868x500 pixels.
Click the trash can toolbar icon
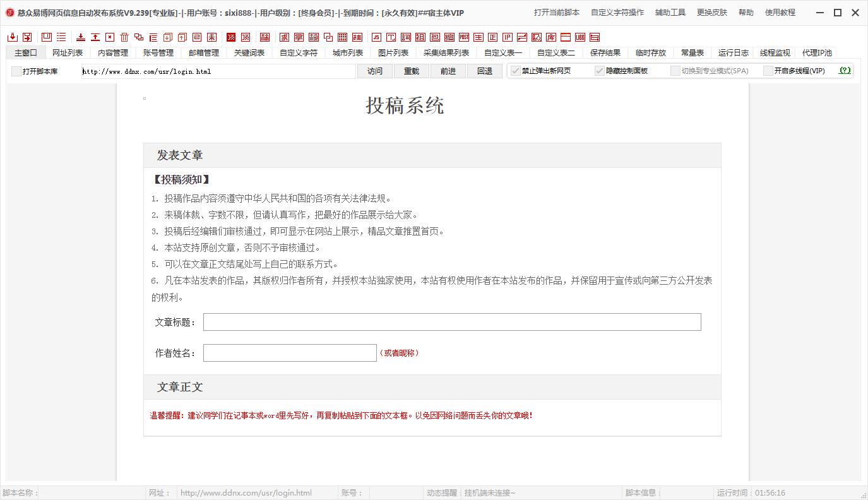(x=124, y=37)
